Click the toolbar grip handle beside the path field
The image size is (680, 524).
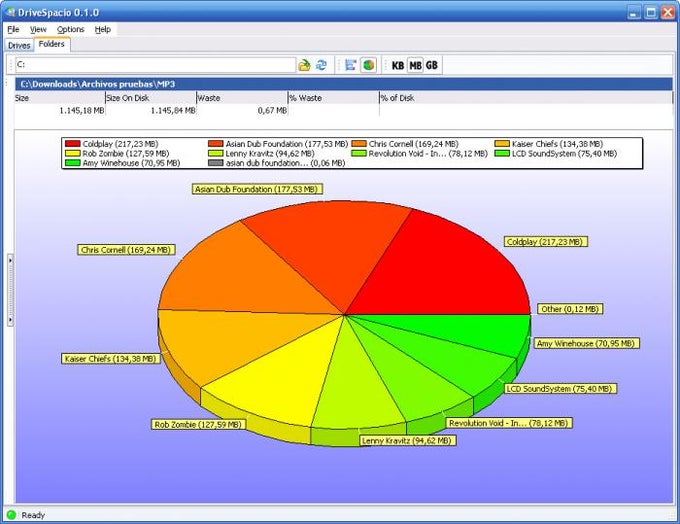point(10,65)
